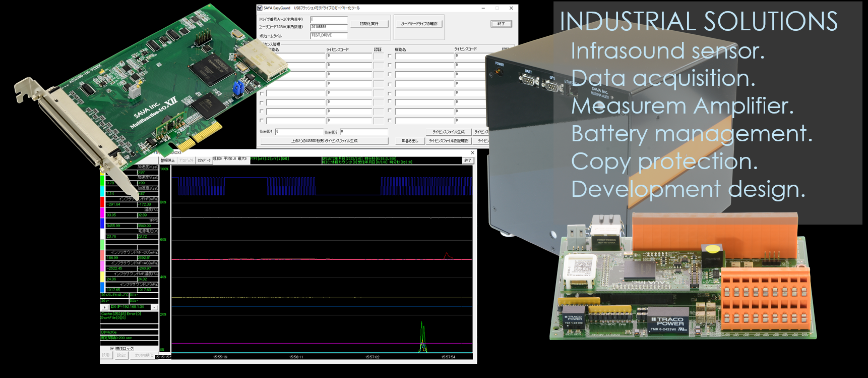Click the white swatch for 電源電圧 channel
Image resolution: width=868 pixels, height=378 pixels.
click(103, 234)
